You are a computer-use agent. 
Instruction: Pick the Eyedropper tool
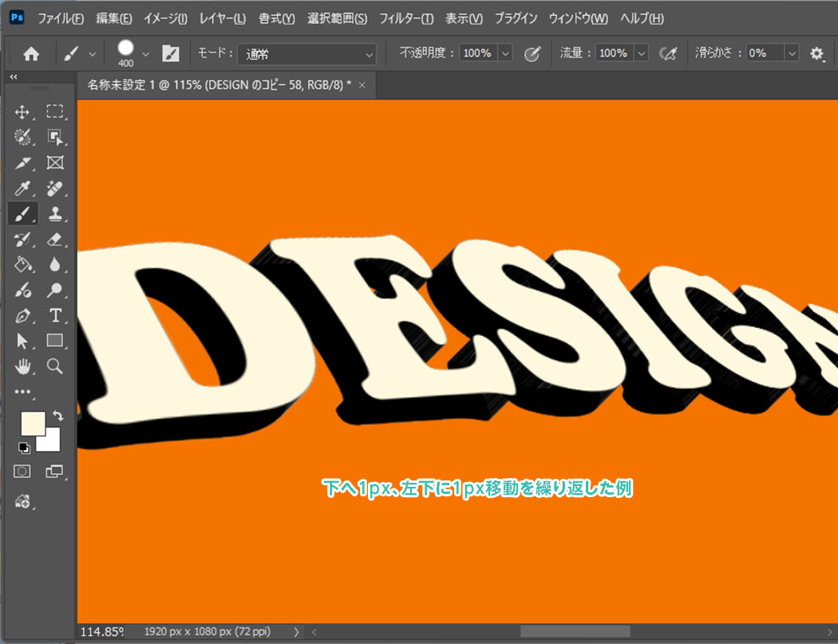[23, 188]
